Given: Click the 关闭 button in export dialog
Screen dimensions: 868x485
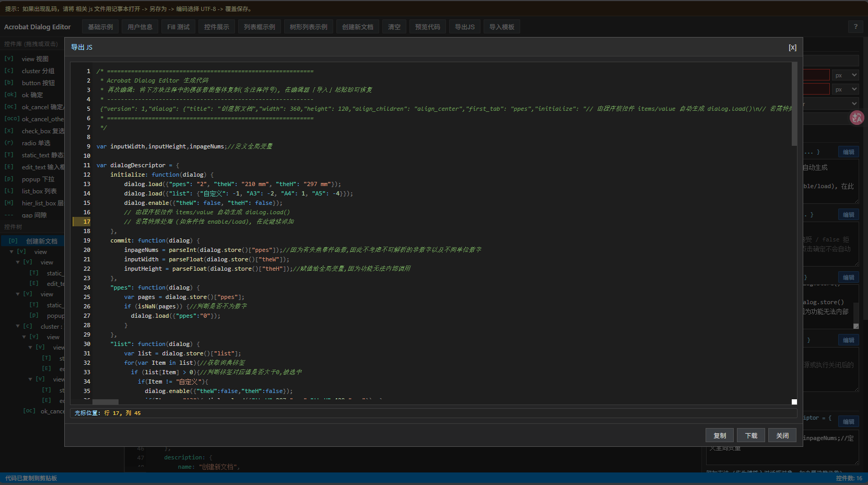Looking at the screenshot, I should (x=782, y=435).
